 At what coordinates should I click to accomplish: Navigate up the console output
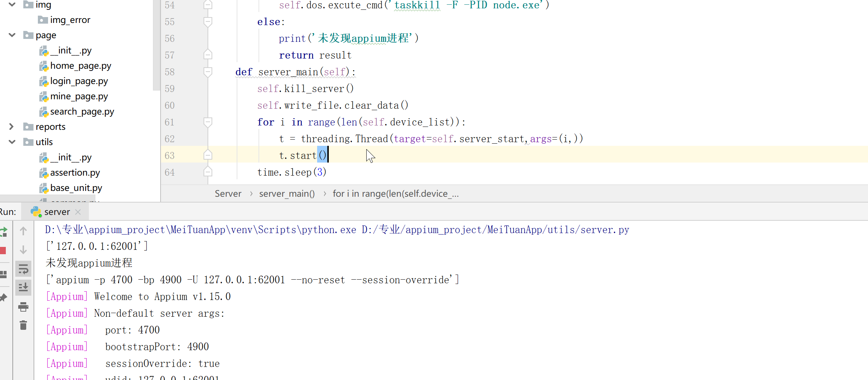click(23, 231)
